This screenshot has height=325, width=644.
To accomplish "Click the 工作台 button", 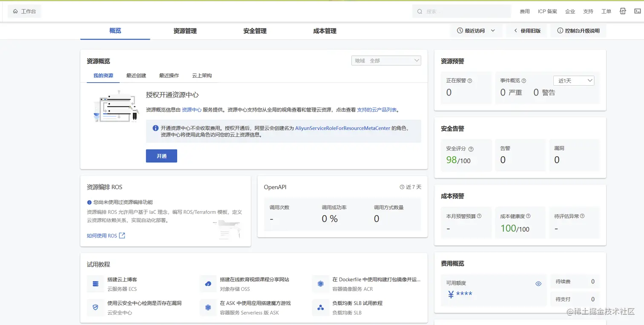I will [24, 12].
